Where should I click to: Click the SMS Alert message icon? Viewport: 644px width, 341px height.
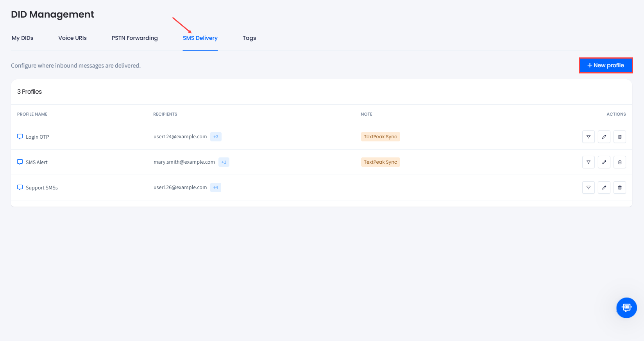coord(20,162)
